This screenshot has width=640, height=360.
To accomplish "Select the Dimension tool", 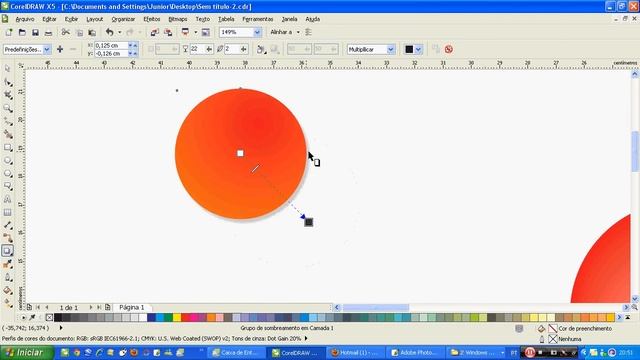I will tap(7, 225).
